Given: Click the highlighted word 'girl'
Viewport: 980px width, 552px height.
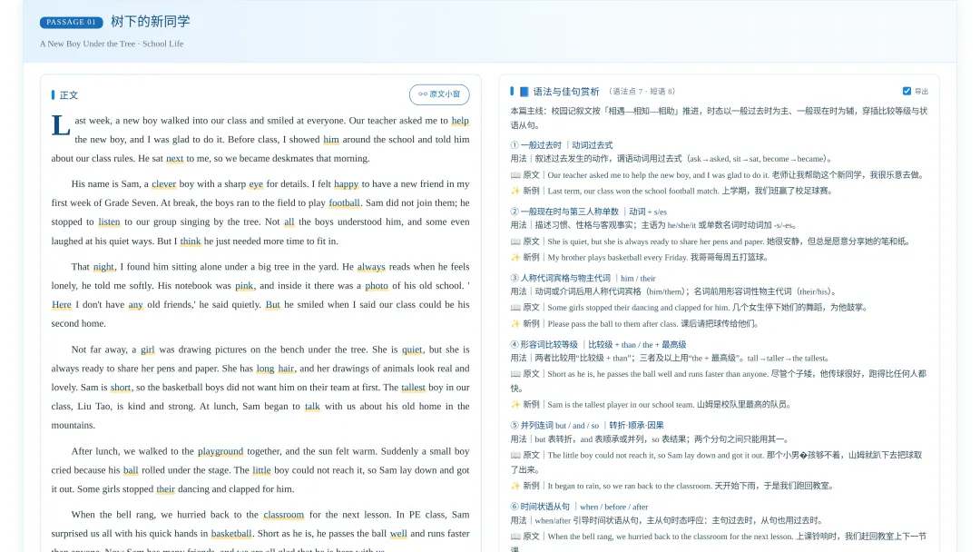Looking at the screenshot, I should (x=148, y=350).
